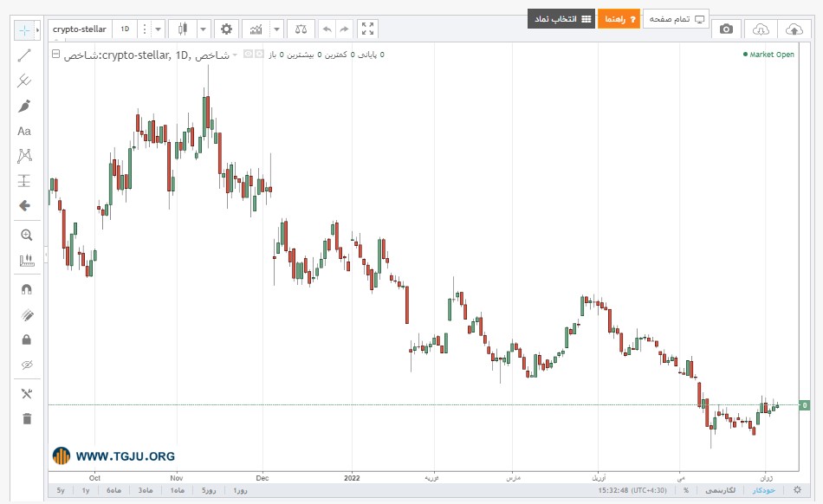Toggle the fullscreen expand arrows icon
This screenshot has height=504, width=823.
click(368, 29)
